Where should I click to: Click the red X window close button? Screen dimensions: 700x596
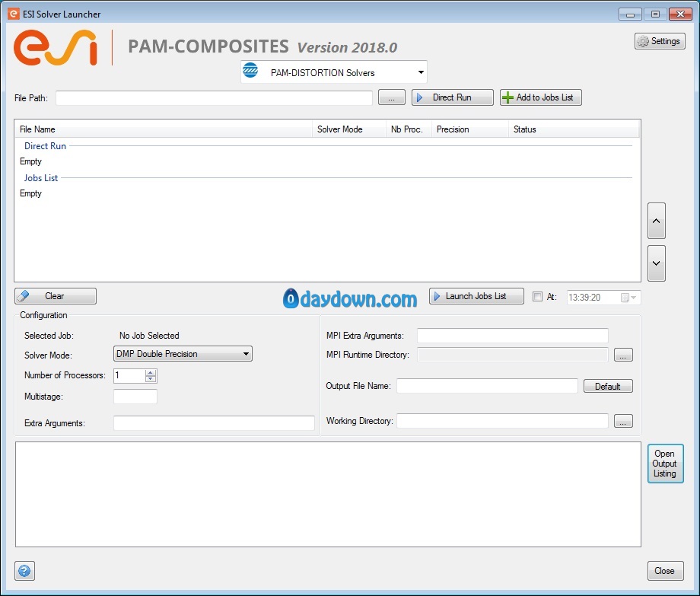[680, 14]
